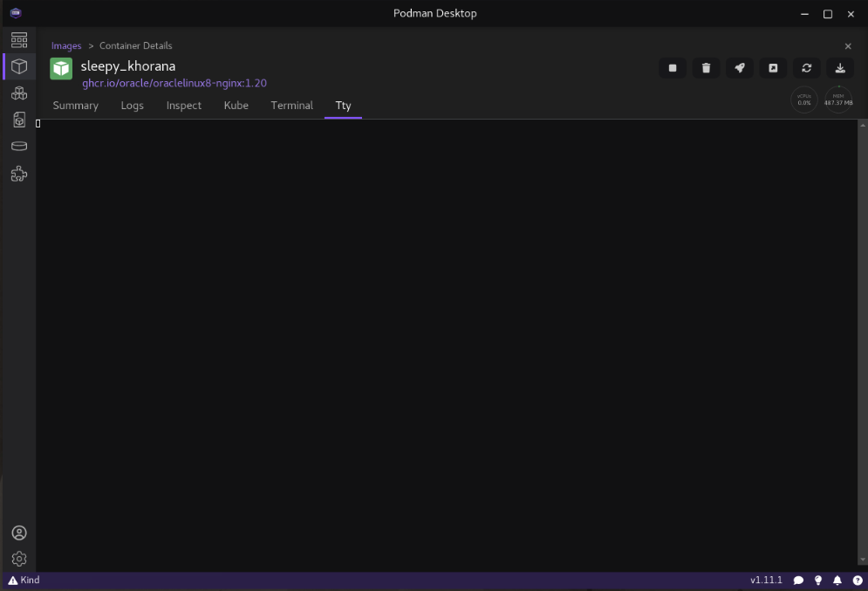Stop the sleepy_khorana container

(x=673, y=68)
